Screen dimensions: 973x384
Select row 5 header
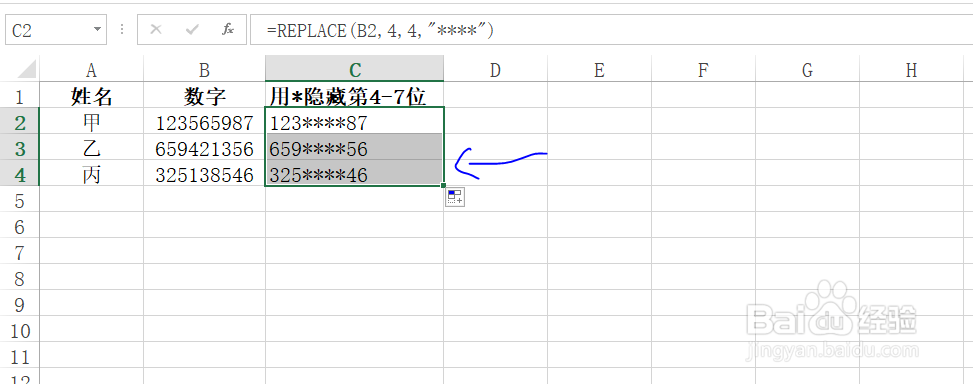click(20, 200)
